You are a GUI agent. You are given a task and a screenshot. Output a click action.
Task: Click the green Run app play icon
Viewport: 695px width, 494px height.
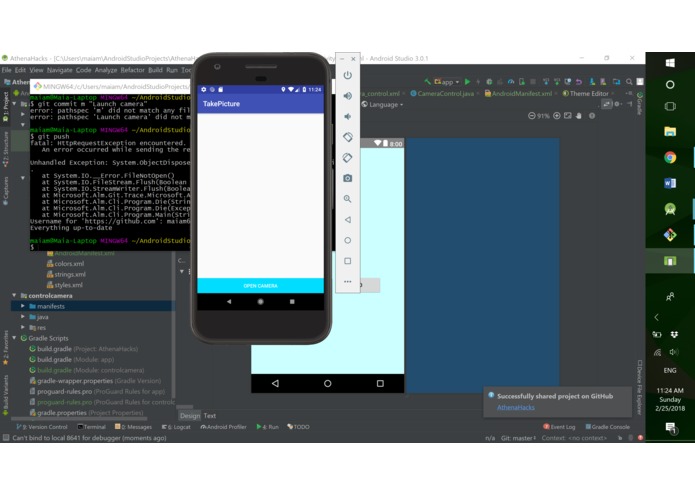[x=467, y=82]
